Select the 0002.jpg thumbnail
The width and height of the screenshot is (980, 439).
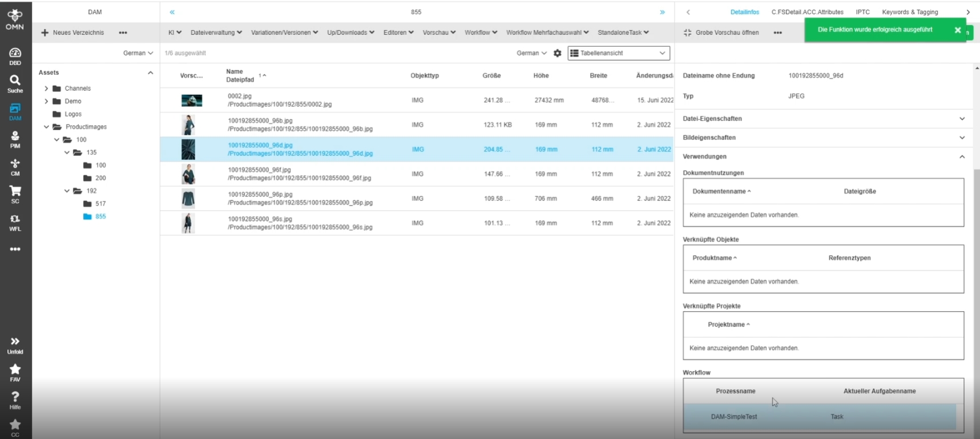192,100
